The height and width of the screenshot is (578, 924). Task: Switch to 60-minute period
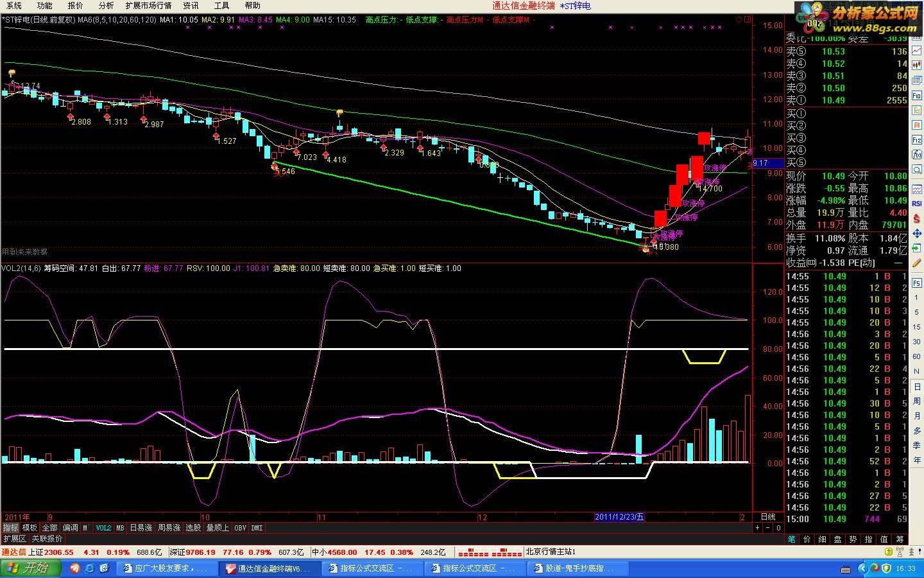pos(917,356)
